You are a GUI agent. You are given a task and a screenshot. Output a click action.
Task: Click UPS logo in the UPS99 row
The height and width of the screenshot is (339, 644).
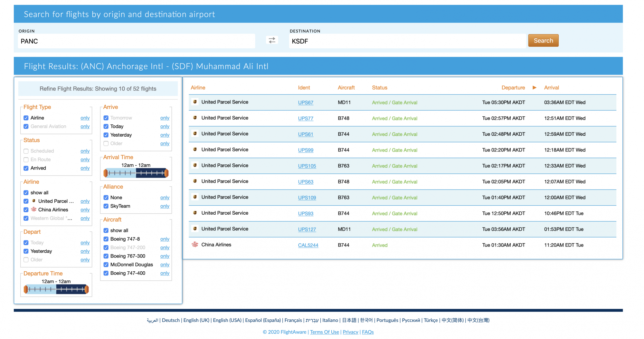(195, 149)
